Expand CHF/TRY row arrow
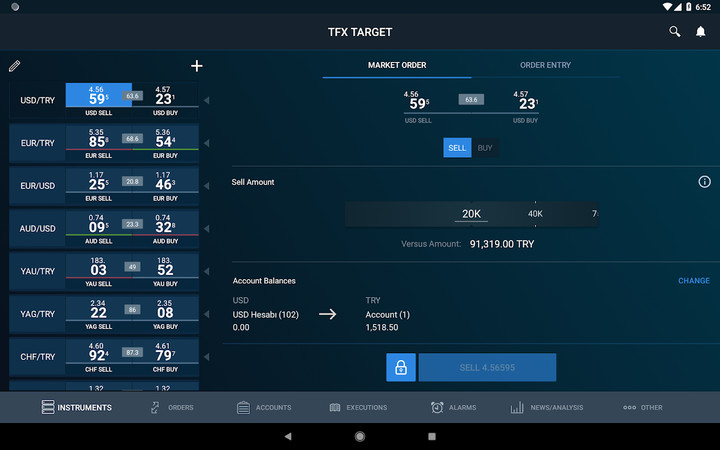 pos(207,356)
